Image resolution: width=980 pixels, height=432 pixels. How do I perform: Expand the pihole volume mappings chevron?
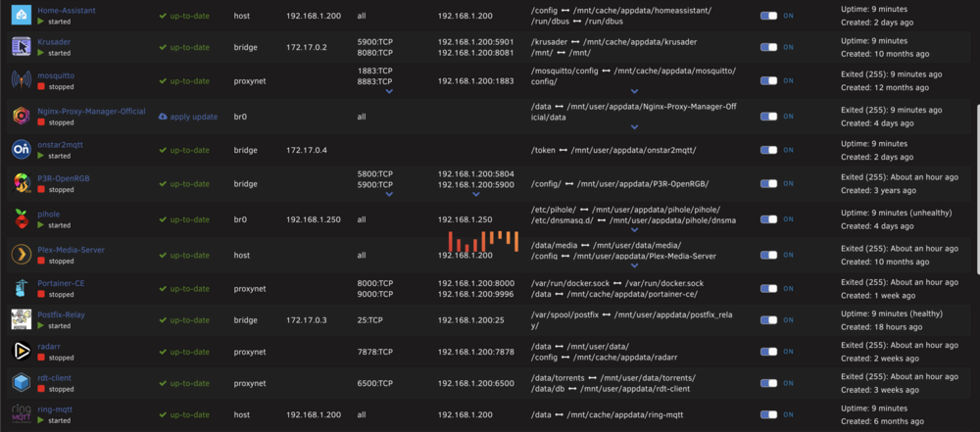click(634, 230)
